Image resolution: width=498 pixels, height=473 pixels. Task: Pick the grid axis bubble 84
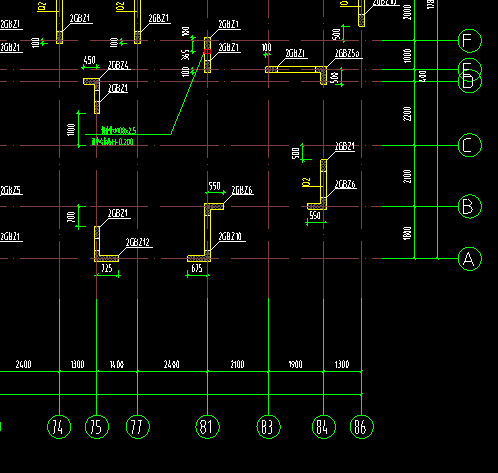pyautogui.click(x=323, y=427)
